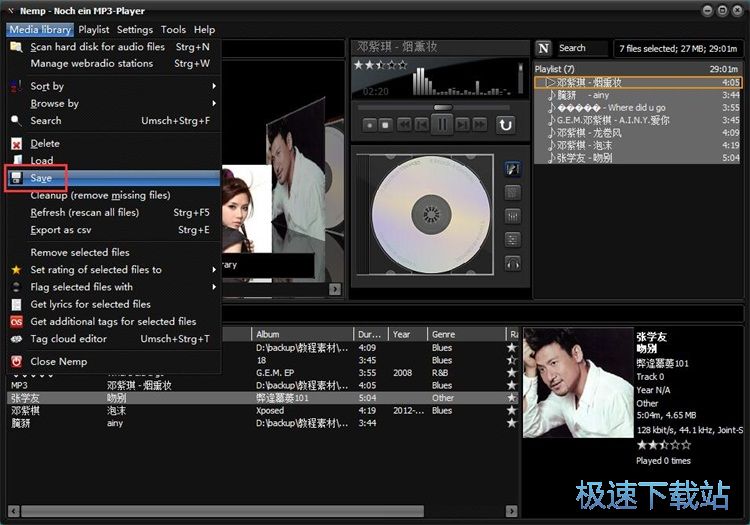This screenshot has width=750, height=525.
Task: Click the horizontal scrollbar left arrow
Action: [13, 511]
